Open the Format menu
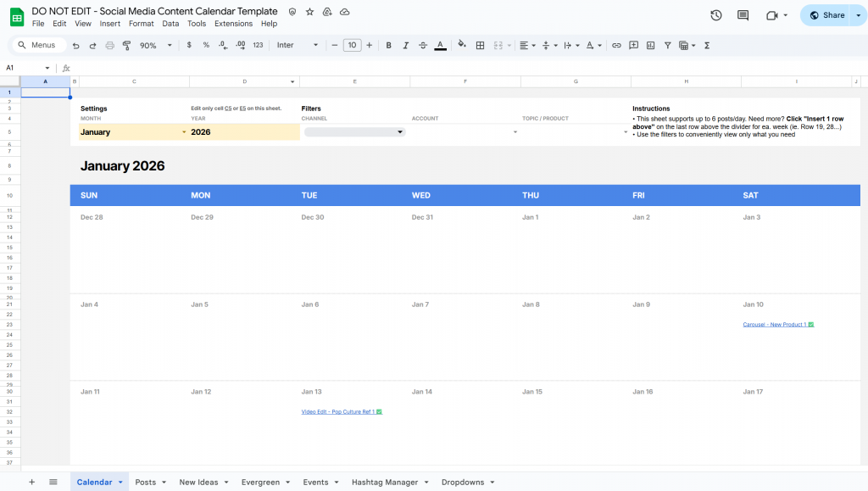The image size is (868, 491). pos(141,23)
